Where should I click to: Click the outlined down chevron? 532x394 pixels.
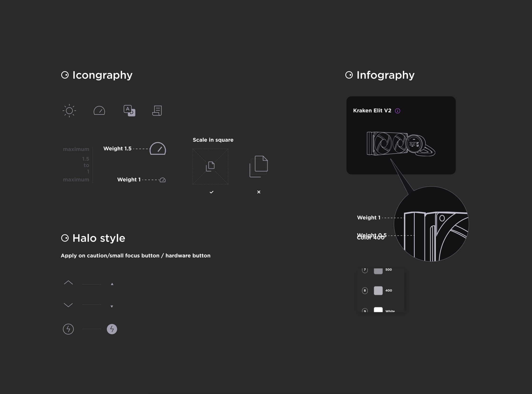click(68, 305)
